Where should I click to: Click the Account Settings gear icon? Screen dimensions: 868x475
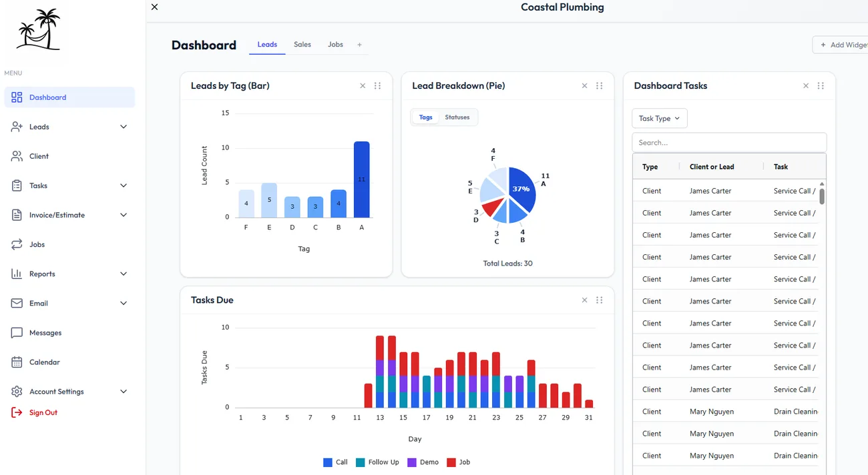[17, 392]
